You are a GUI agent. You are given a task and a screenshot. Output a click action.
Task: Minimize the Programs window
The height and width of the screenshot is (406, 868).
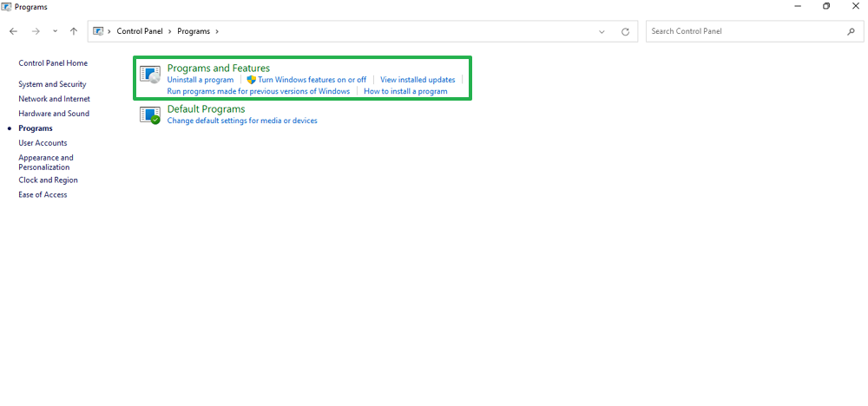799,7
